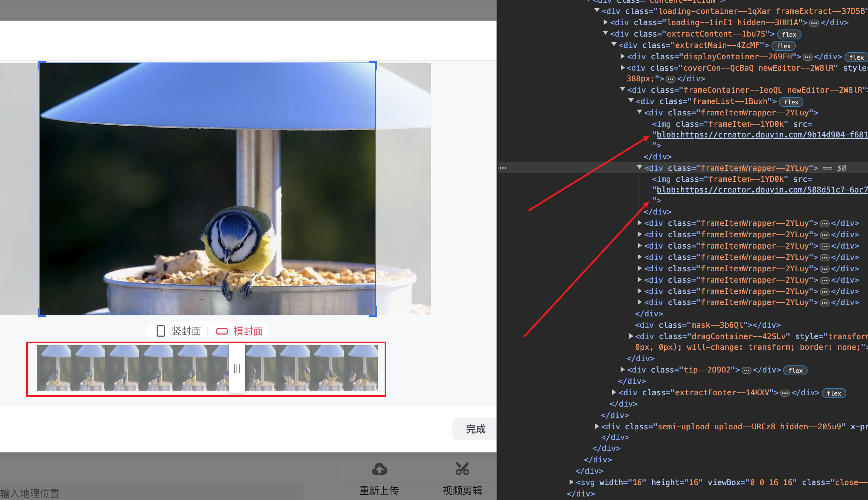The width and height of the screenshot is (868, 500).
Task: Open blob link 588d51c7-6ac7 in DevTools
Action: coord(762,190)
